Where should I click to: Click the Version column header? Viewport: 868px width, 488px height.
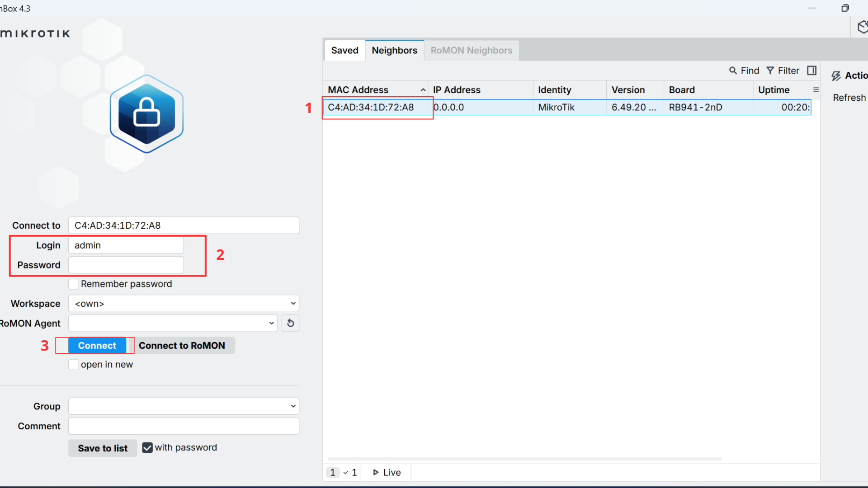635,90
